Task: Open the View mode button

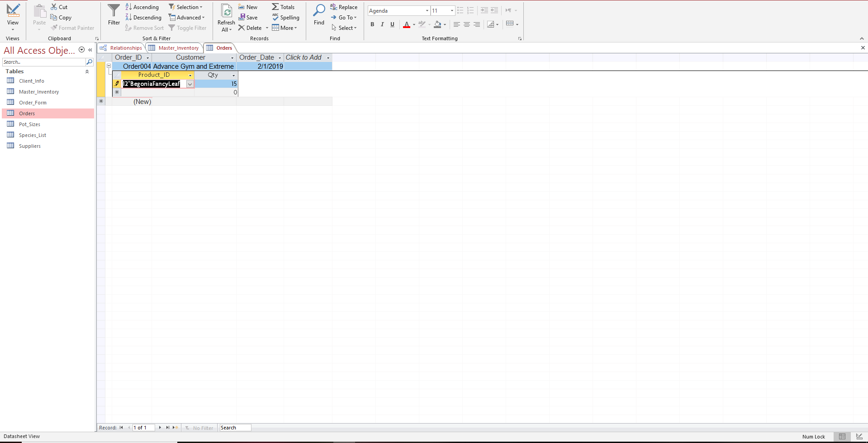Action: [13, 16]
